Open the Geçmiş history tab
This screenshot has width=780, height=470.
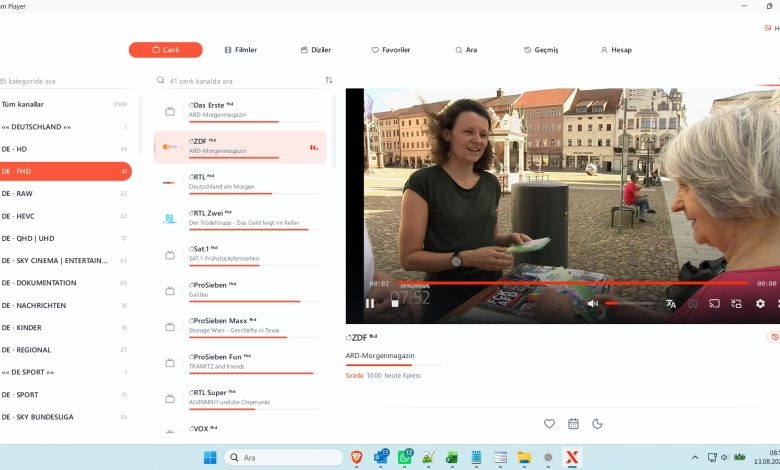coord(541,50)
